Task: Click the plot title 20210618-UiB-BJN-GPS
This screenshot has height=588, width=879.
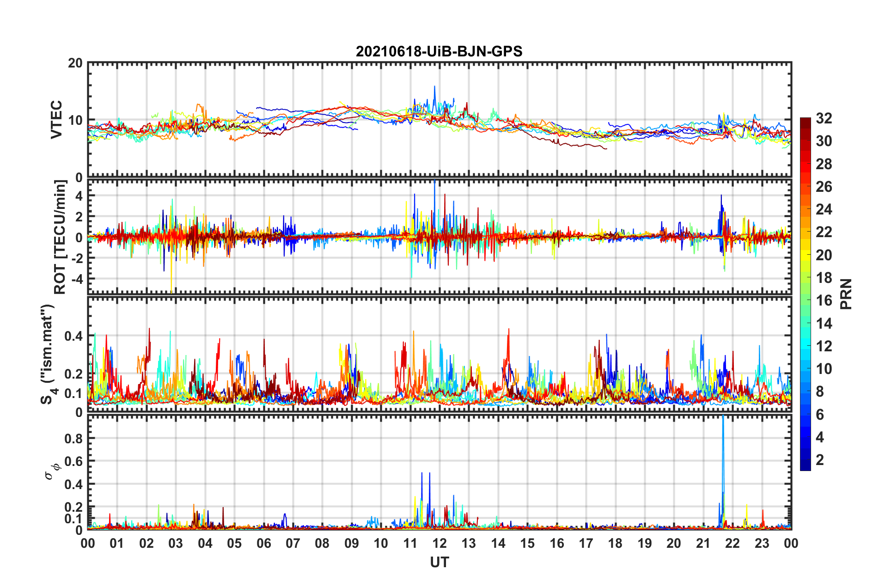Action: (439, 51)
